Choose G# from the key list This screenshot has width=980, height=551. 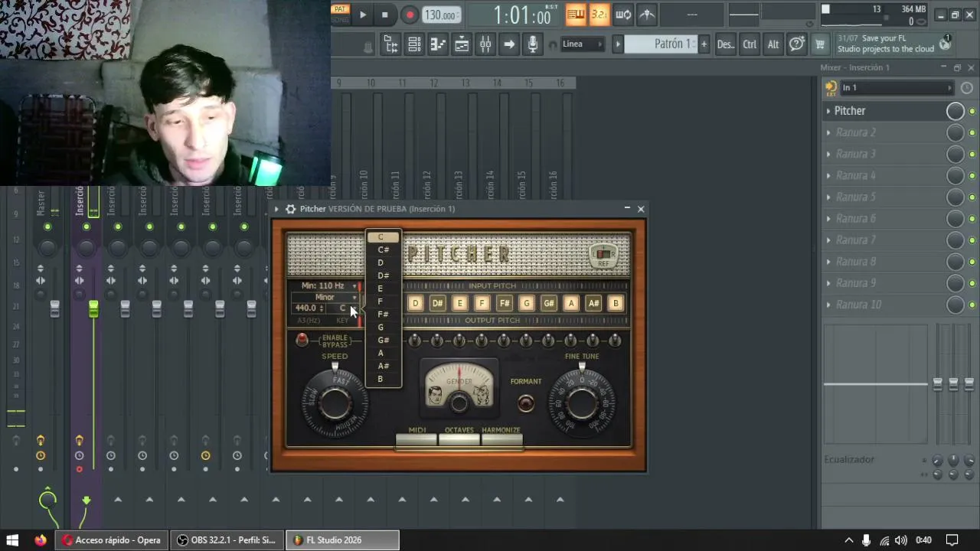point(384,340)
